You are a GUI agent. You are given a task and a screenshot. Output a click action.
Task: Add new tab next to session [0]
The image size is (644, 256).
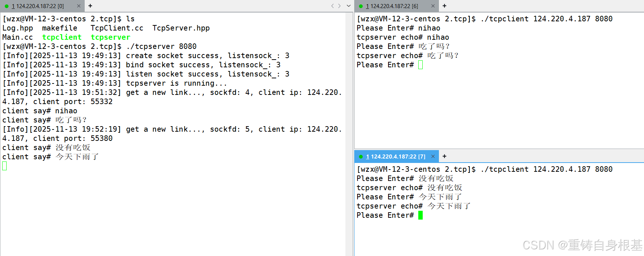pos(90,6)
